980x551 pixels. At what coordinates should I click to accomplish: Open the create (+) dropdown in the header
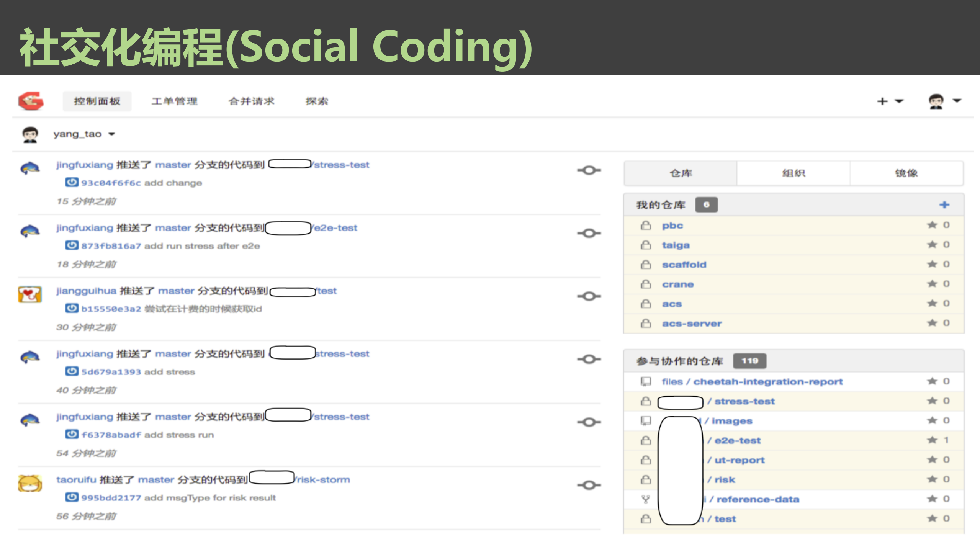coord(890,101)
